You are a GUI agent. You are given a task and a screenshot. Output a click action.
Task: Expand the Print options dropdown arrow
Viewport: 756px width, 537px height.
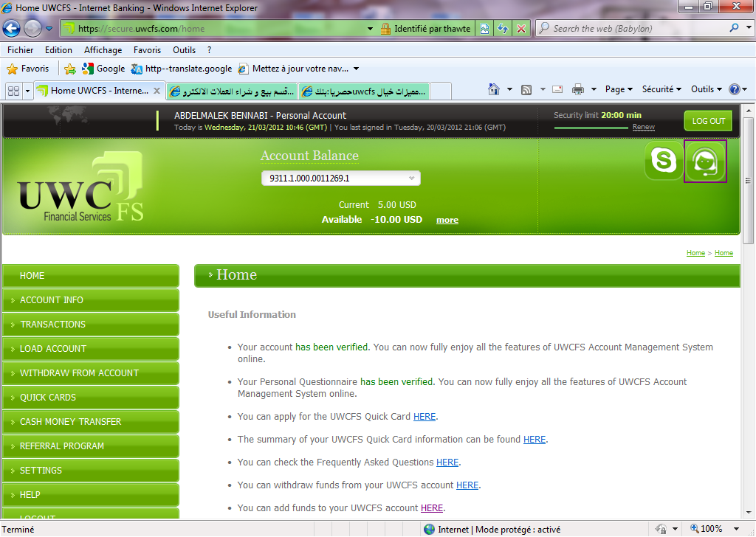(594, 89)
